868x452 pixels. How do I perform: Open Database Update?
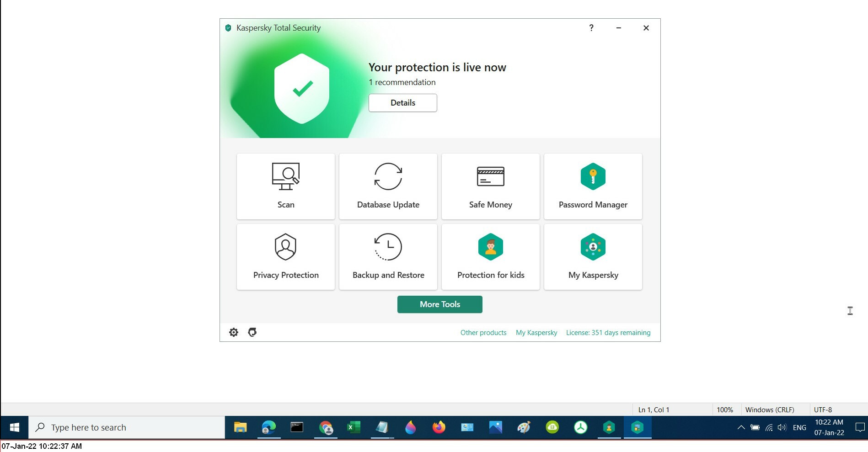click(x=388, y=186)
